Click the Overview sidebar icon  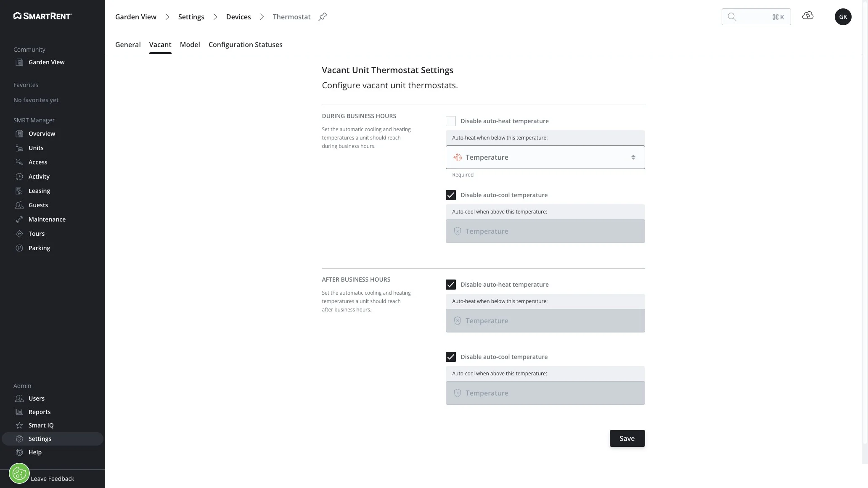(19, 134)
